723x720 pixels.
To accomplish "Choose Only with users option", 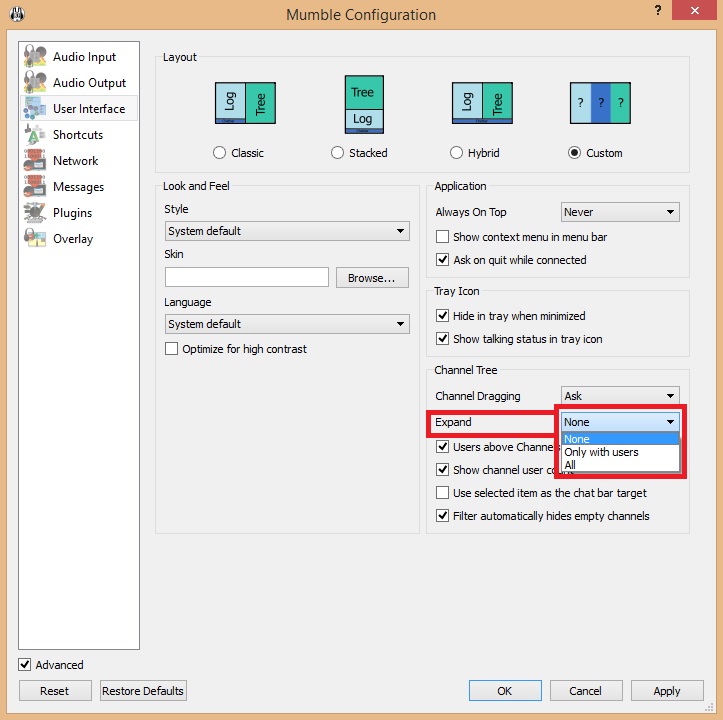I will pyautogui.click(x=620, y=452).
